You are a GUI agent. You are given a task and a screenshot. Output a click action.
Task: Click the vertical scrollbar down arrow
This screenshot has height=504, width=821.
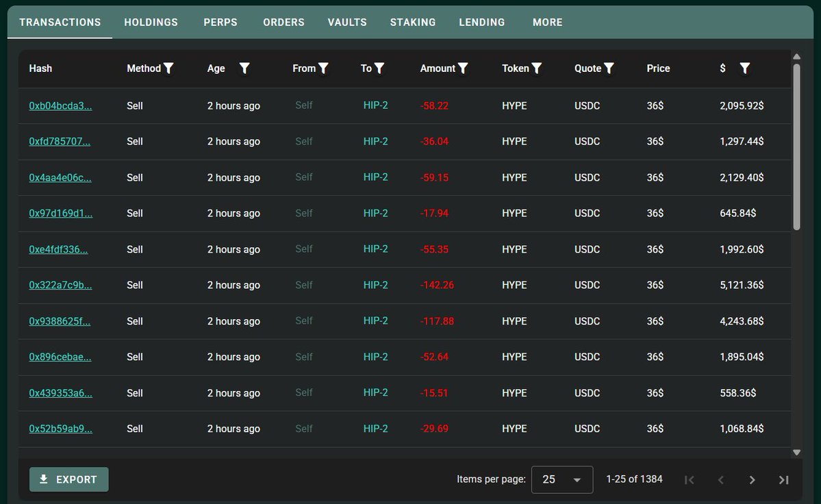[x=796, y=452]
